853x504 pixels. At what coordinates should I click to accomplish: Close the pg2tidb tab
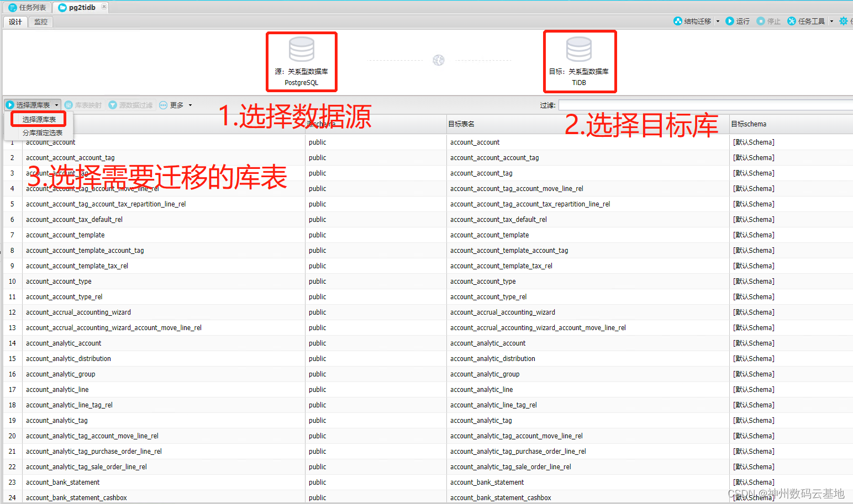tap(104, 7)
